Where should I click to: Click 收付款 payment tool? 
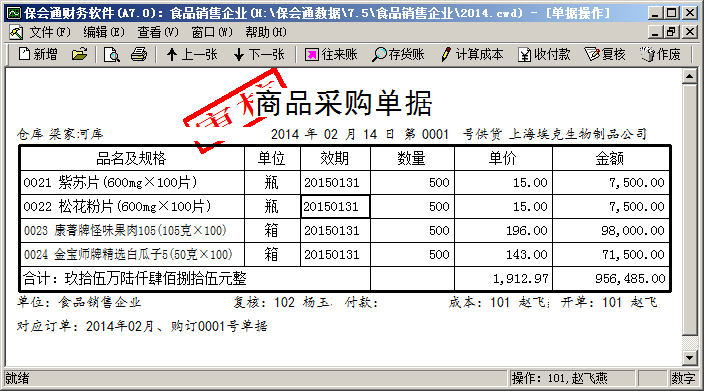pos(544,54)
